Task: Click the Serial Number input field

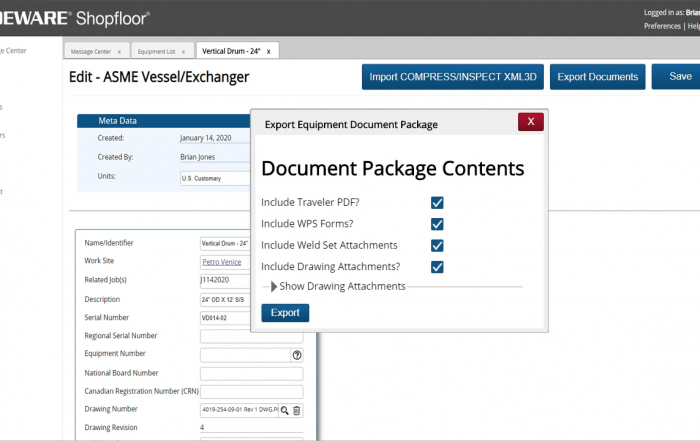Action: point(251,317)
